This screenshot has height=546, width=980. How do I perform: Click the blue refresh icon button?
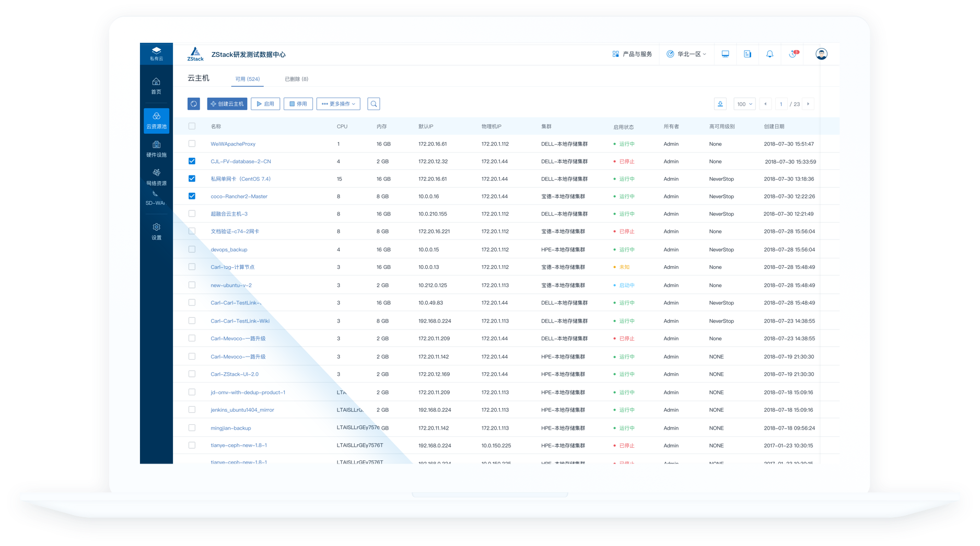point(193,104)
